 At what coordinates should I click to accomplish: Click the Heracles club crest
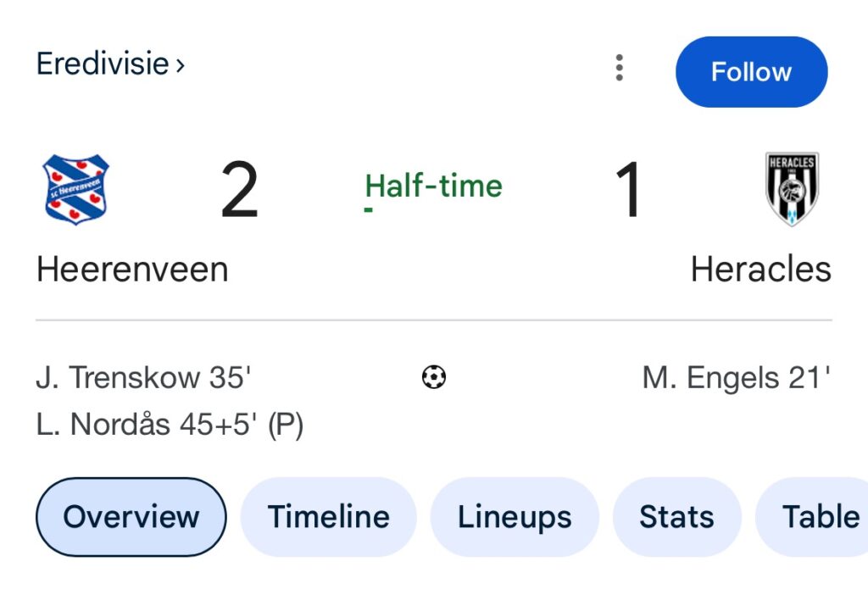tap(792, 189)
